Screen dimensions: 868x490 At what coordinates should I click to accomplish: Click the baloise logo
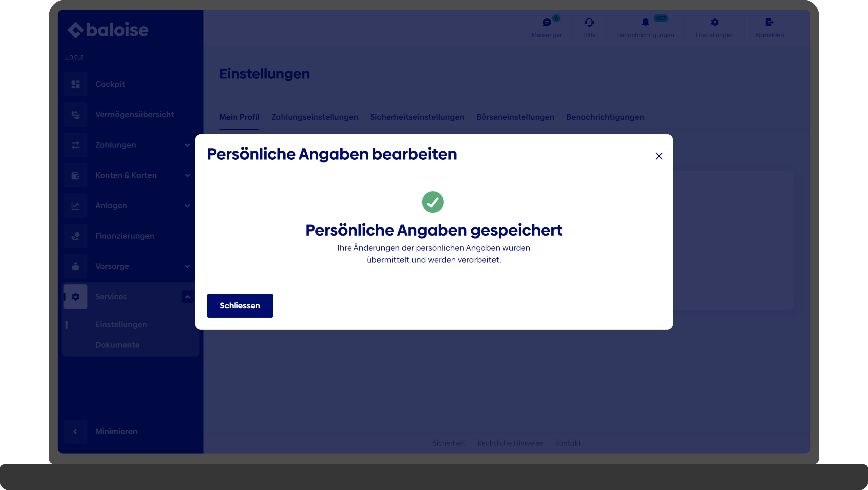[x=108, y=30]
